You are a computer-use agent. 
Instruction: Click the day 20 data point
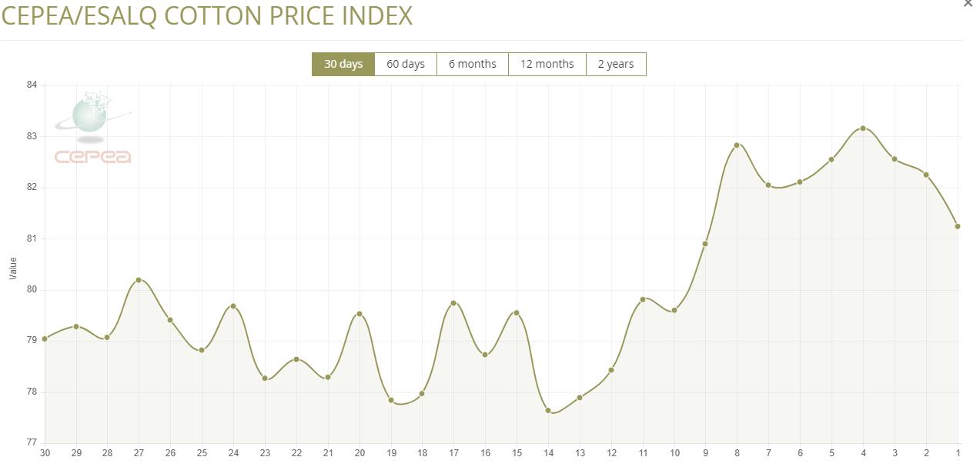tap(360, 314)
